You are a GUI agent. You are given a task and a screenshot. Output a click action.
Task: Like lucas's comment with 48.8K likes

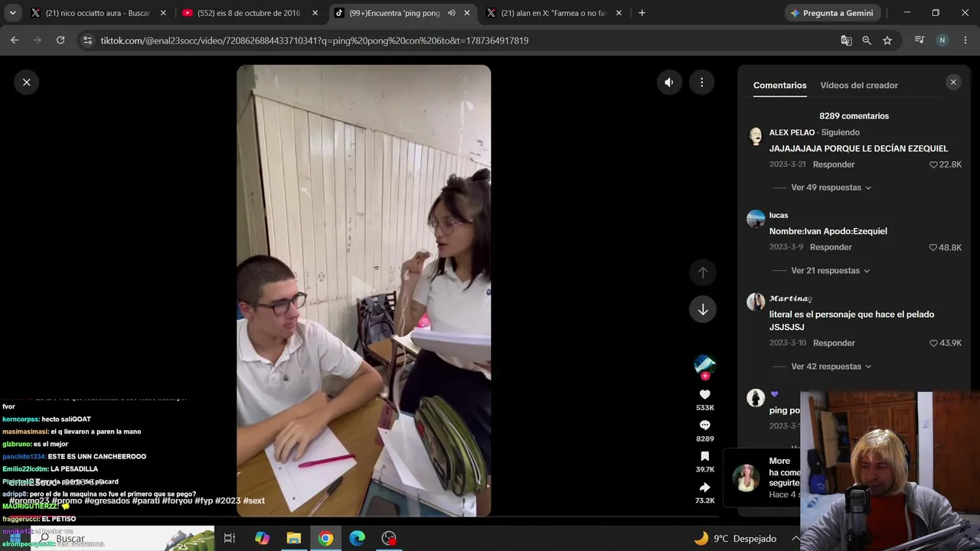(933, 247)
